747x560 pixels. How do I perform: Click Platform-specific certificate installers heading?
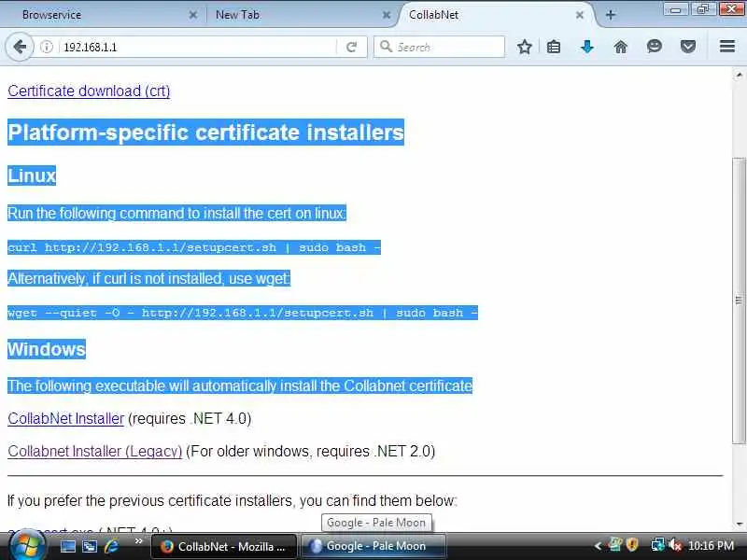point(205,133)
